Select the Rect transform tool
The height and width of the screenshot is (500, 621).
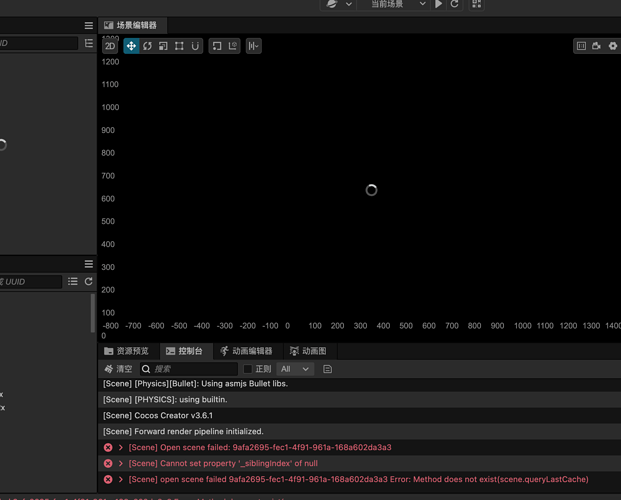pyautogui.click(x=179, y=46)
